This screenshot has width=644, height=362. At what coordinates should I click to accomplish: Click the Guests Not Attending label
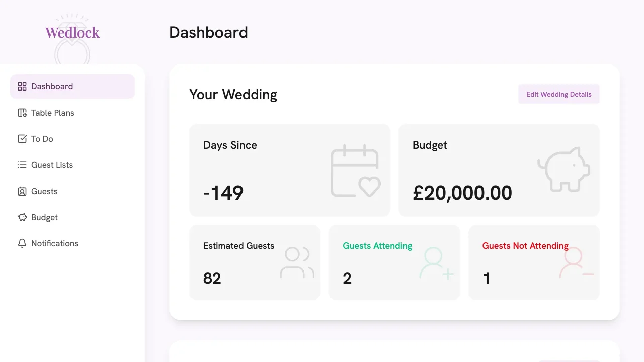[x=525, y=246]
